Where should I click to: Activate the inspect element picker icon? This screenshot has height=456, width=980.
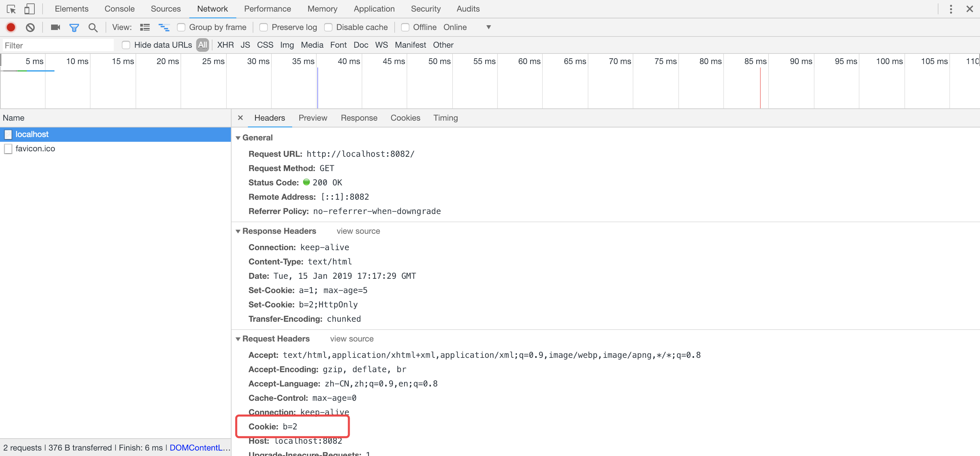point(12,9)
